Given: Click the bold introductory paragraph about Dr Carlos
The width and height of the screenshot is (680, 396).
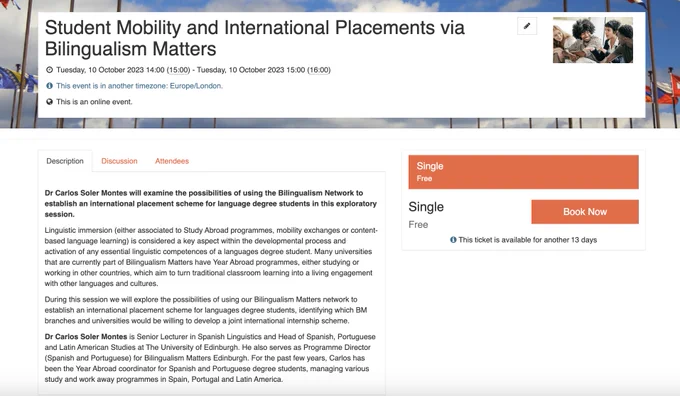Looking at the screenshot, I should [211, 203].
